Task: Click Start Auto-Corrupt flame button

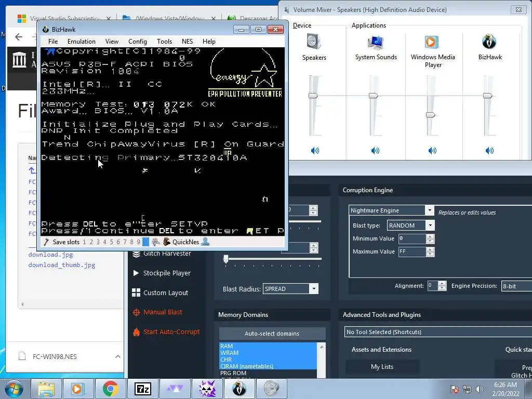Action: tap(166, 332)
